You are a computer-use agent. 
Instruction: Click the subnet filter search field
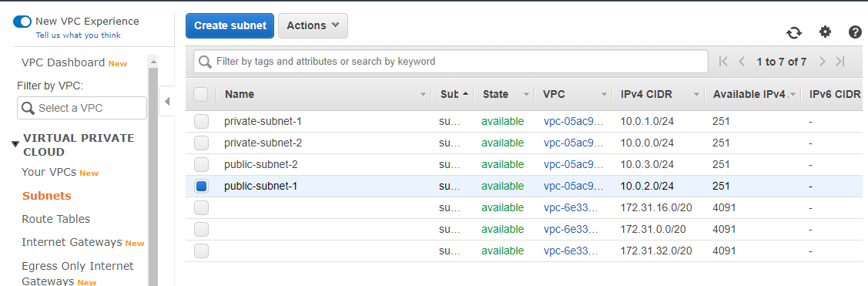451,62
